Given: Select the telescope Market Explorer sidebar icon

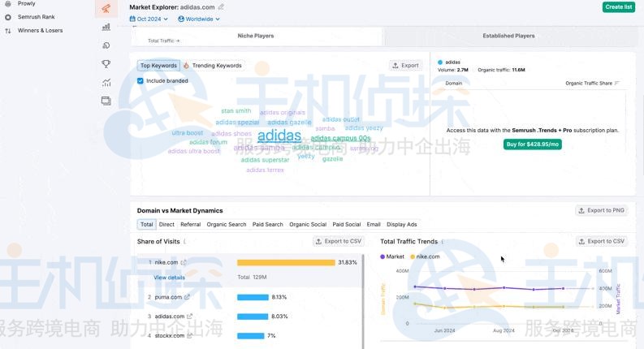Looking at the screenshot, I should pyautogui.click(x=106, y=8).
